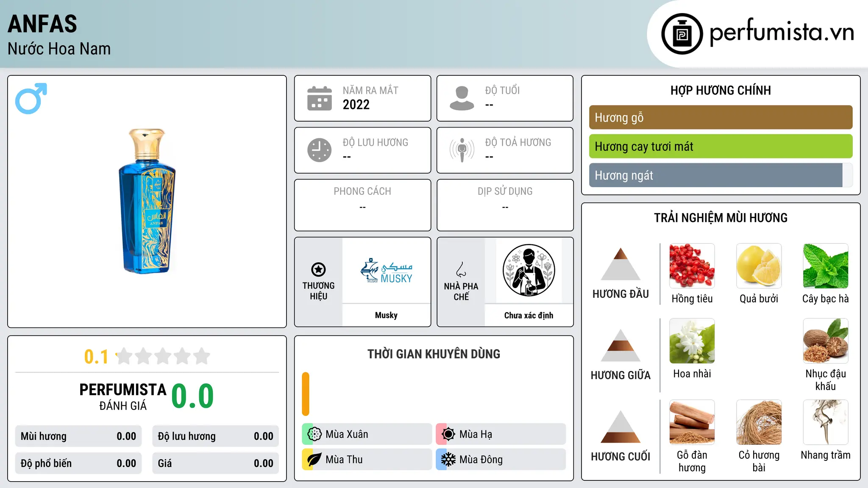Click the Độ phổ biến score row

tap(78, 463)
